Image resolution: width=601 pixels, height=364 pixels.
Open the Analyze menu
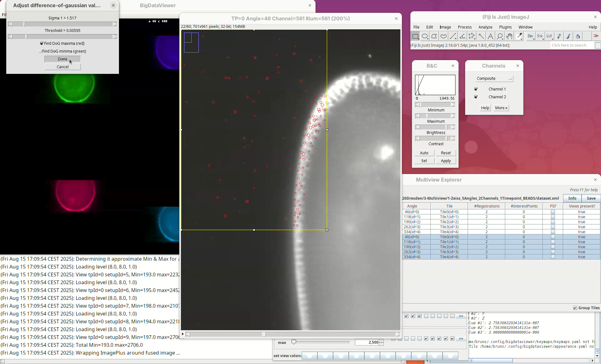click(x=485, y=27)
